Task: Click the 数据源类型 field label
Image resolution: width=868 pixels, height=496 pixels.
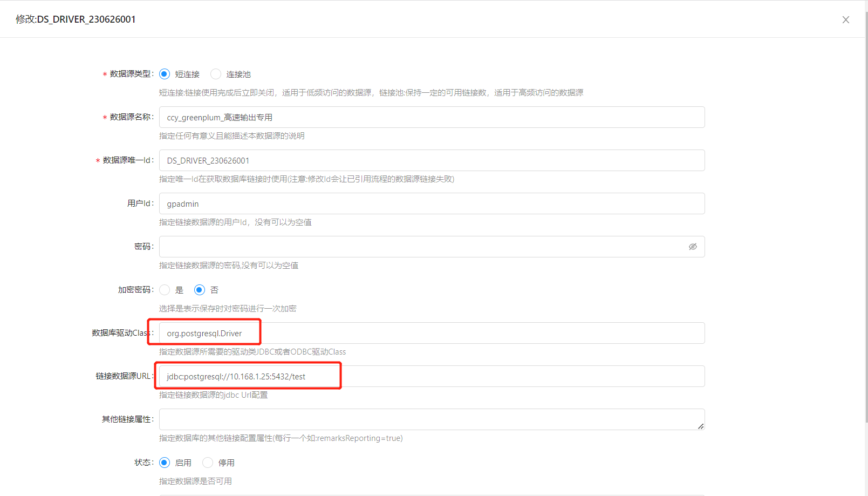Action: click(x=131, y=74)
